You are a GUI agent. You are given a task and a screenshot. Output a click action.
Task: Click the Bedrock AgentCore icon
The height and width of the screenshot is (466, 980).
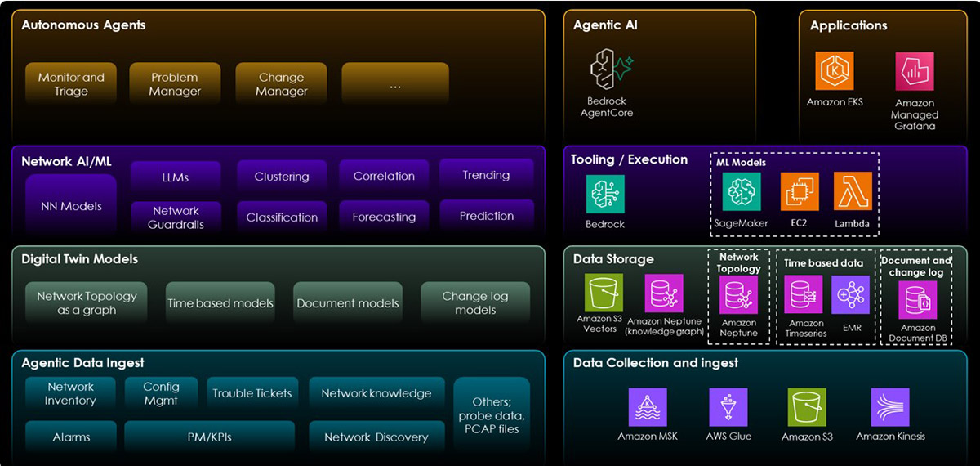pos(612,69)
